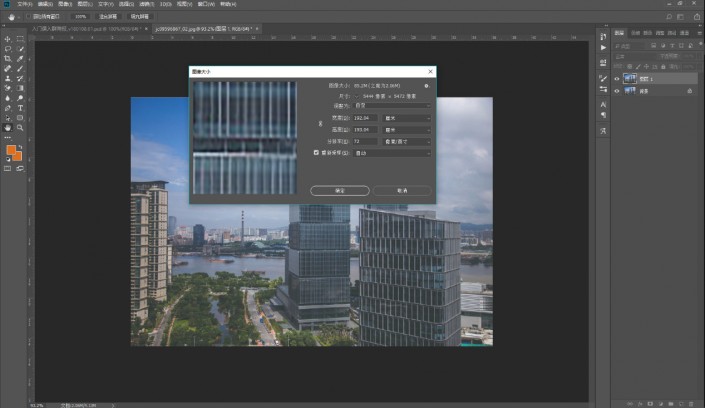Select the Brush tool

pos(20,69)
